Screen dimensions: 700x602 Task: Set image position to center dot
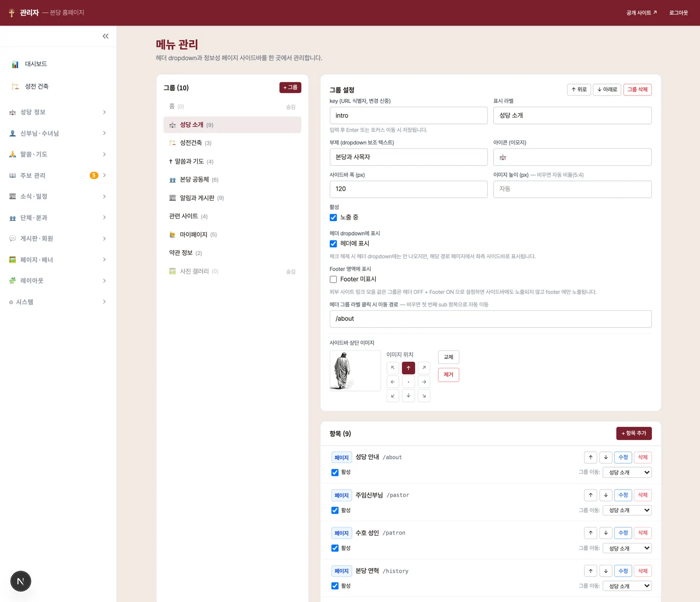click(409, 382)
